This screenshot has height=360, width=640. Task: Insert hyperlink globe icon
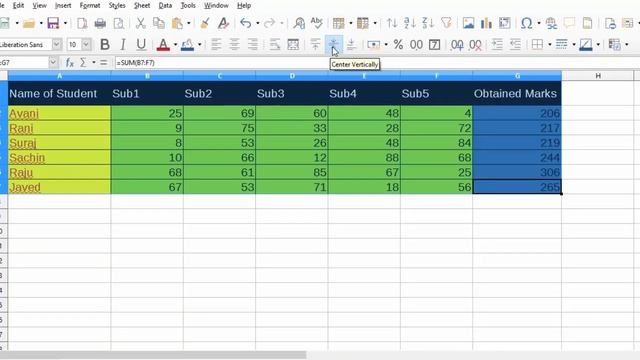tap(551, 23)
